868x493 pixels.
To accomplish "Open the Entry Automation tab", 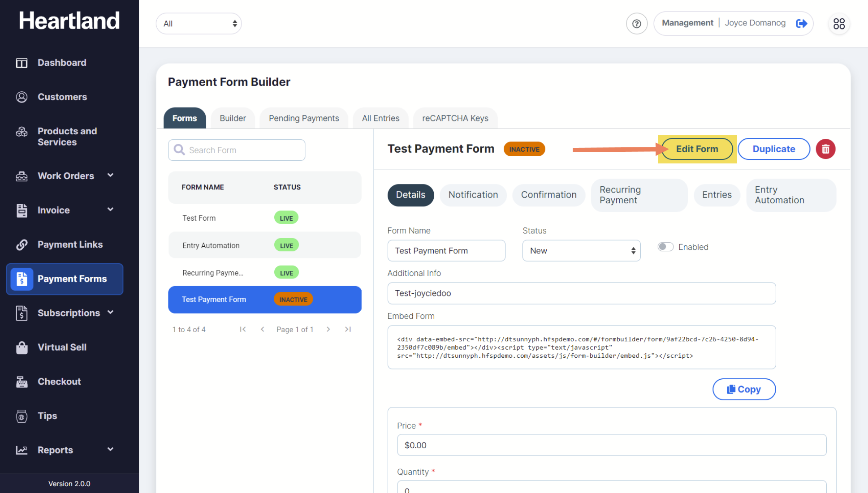I will [x=790, y=195].
